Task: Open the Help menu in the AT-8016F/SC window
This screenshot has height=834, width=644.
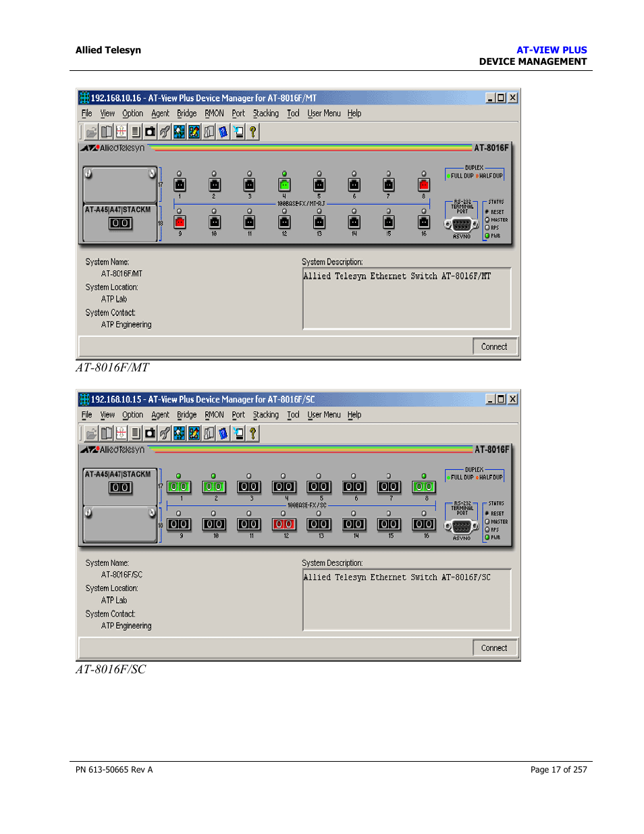Action: pos(354,415)
